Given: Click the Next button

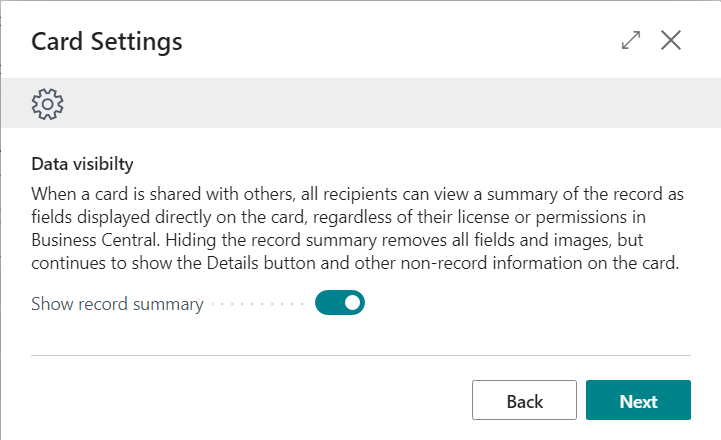Looking at the screenshot, I should click(x=638, y=401).
